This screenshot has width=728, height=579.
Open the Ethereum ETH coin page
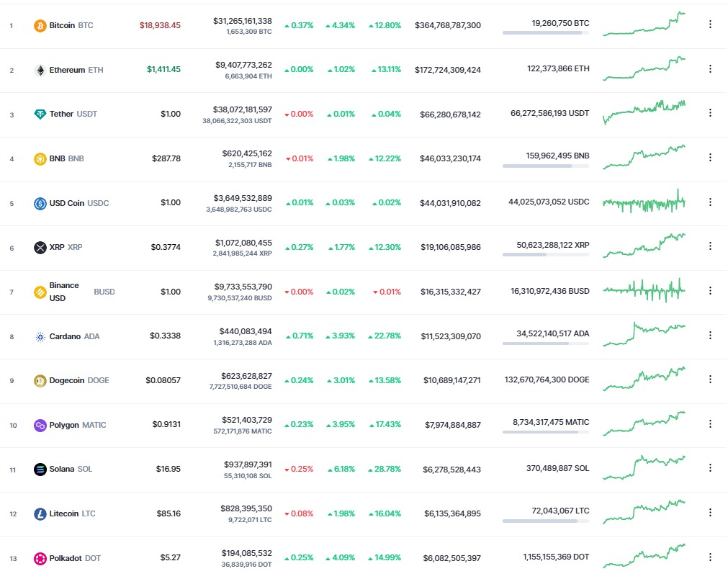point(76,70)
